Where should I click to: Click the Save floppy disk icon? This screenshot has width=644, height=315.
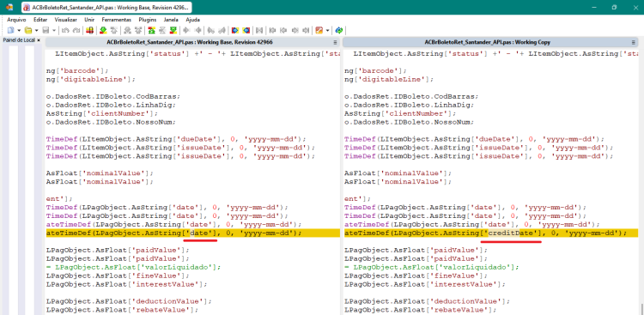tap(46, 30)
